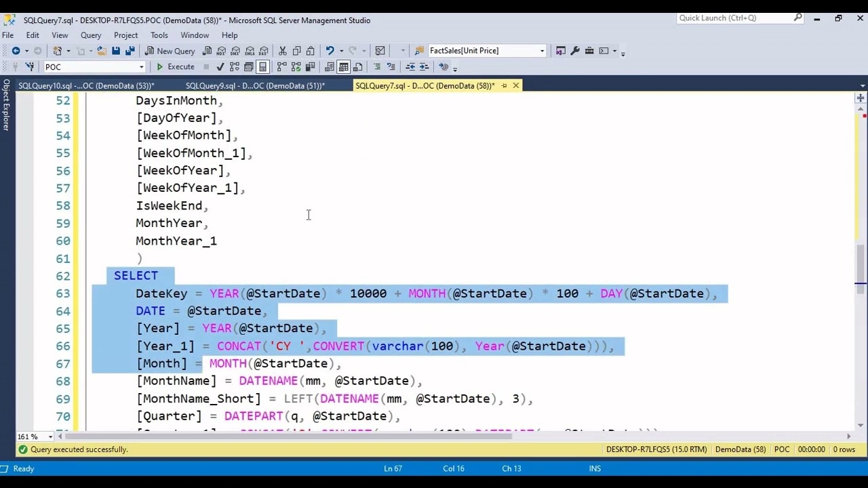Click the Database Engine Query icon
Screen dimensions: 868x488
(x=207, y=51)
